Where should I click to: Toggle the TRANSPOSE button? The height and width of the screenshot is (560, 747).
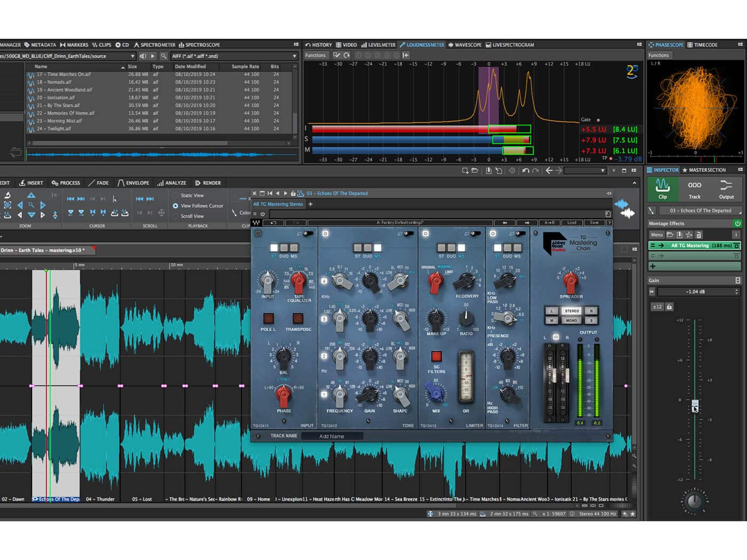coord(298,318)
